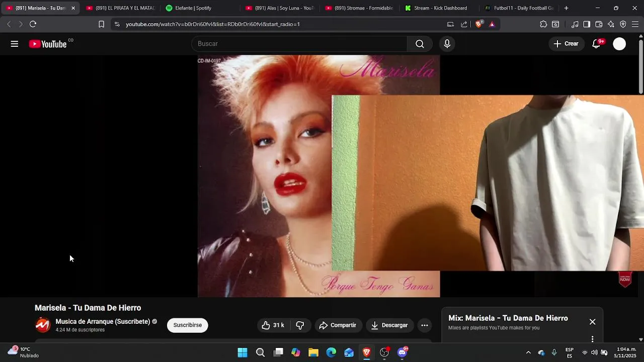
Task: Go to the YouTube home logo
Action: pyautogui.click(x=48, y=44)
